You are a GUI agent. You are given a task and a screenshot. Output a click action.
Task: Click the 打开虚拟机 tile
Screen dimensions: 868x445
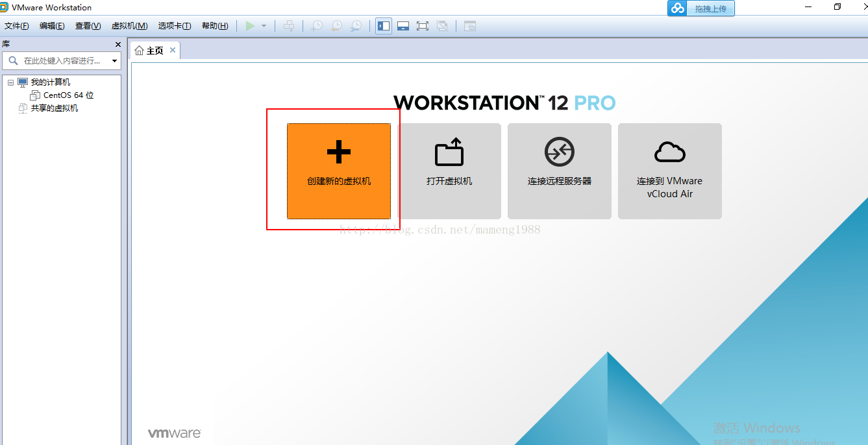coord(449,171)
